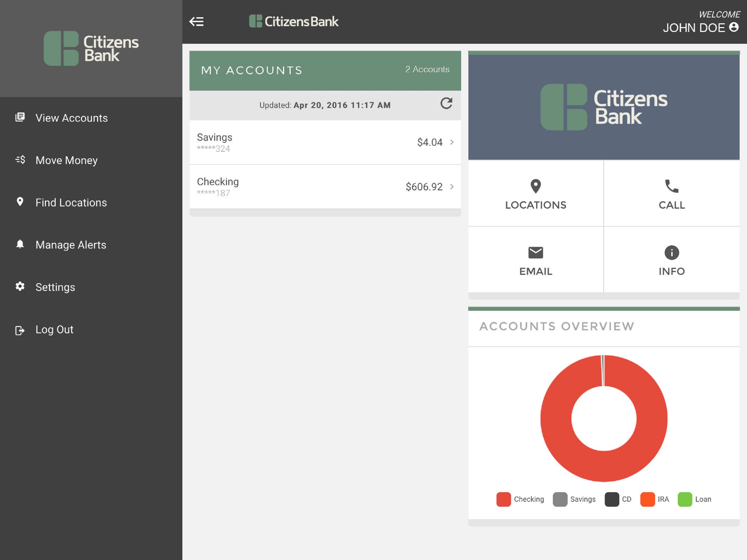Click the IRA legend label text
This screenshot has width=747, height=560.
(x=663, y=499)
